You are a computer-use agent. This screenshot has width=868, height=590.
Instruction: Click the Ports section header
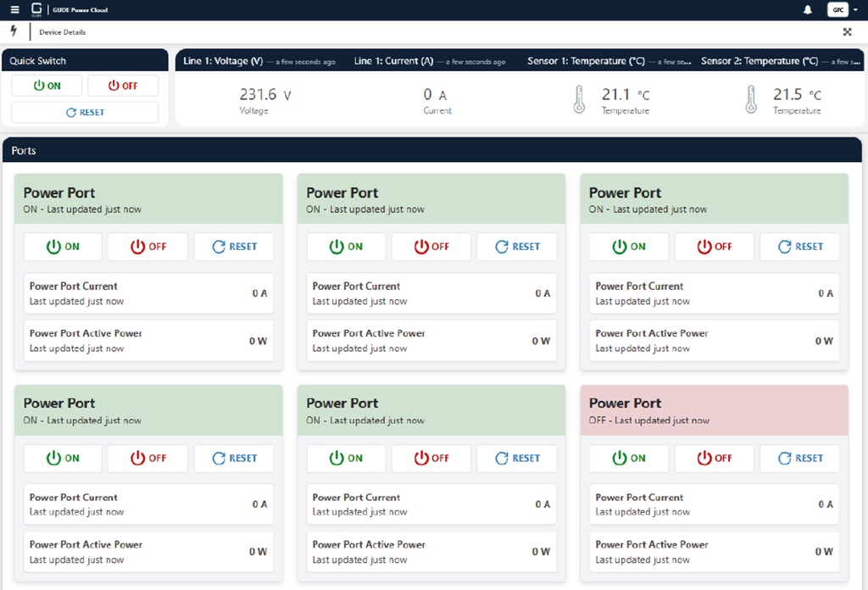coord(24,150)
